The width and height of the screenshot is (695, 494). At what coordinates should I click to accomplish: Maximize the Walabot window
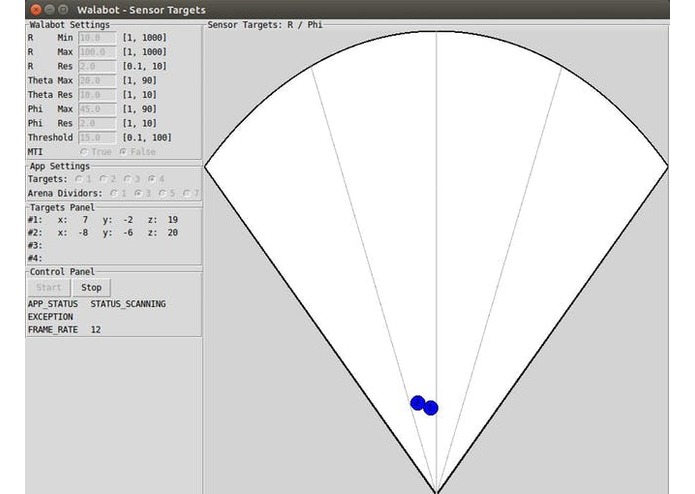63,9
